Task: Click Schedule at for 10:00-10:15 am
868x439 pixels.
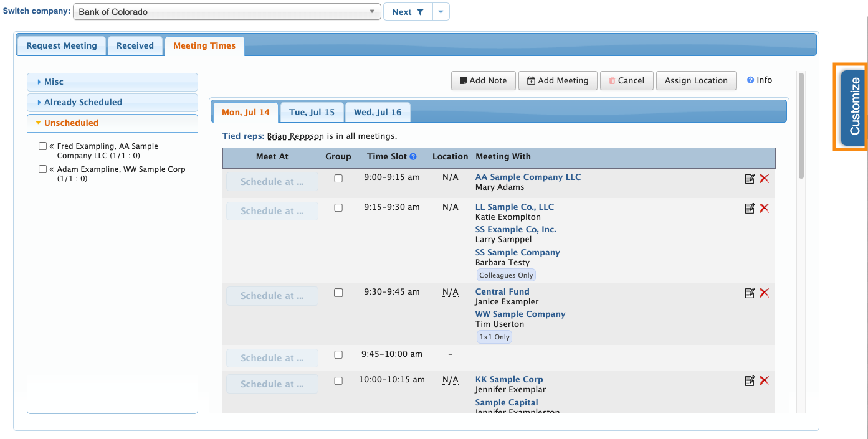Action: pos(272,384)
